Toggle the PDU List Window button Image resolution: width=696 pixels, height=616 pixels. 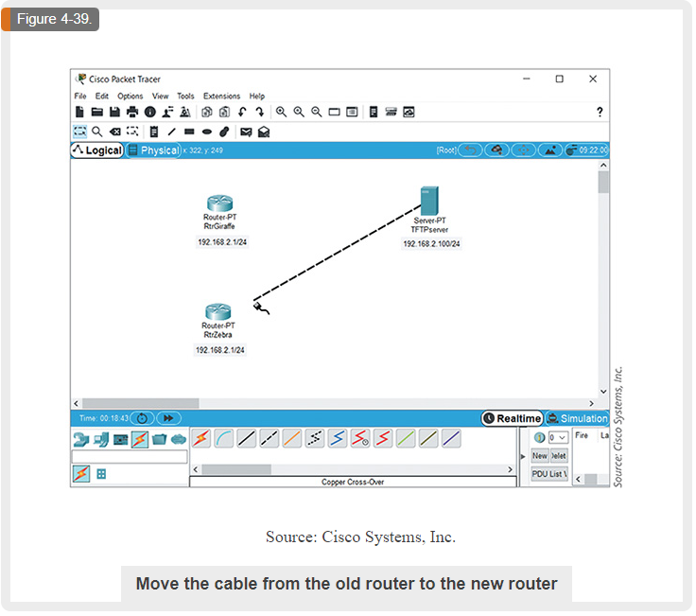(x=549, y=474)
